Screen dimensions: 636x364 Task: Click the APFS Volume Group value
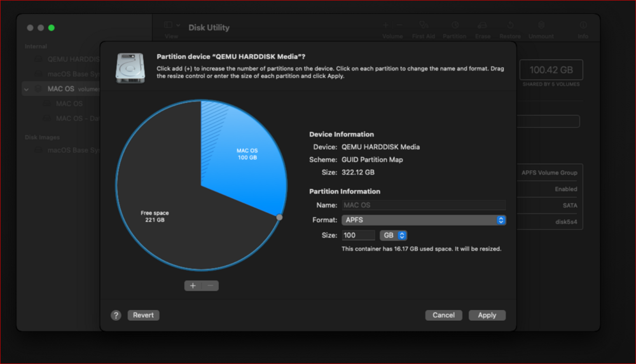(x=550, y=173)
